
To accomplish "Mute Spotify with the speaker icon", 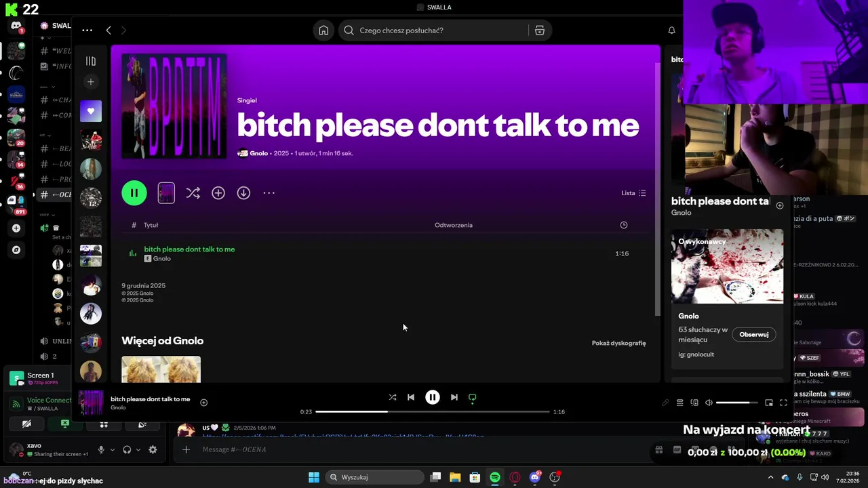I will [709, 403].
